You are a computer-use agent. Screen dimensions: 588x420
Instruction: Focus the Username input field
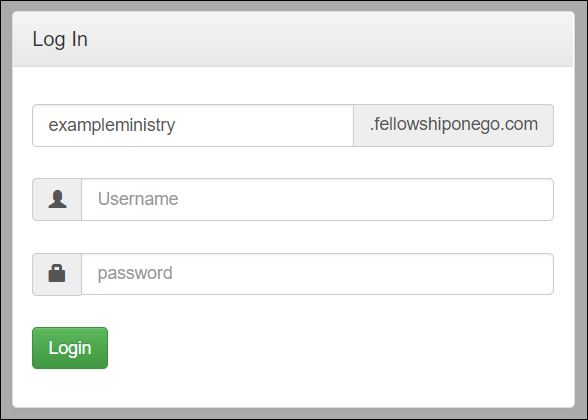coord(317,200)
